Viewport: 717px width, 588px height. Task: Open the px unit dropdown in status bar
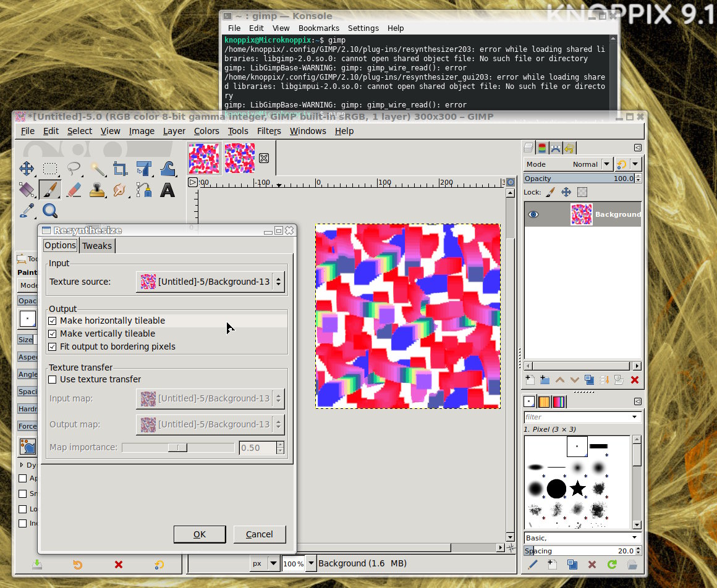(x=273, y=563)
